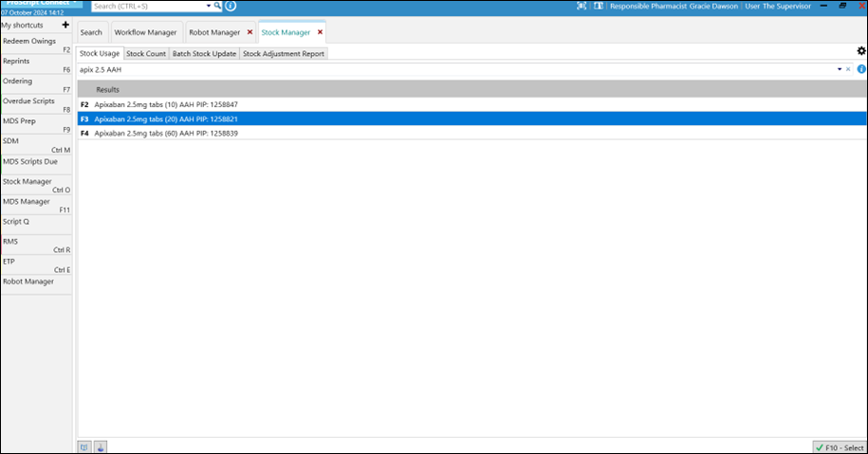This screenshot has width=868, height=454.
Task: Open the Stock Adjustment Report sub-tab
Action: pyautogui.click(x=284, y=54)
